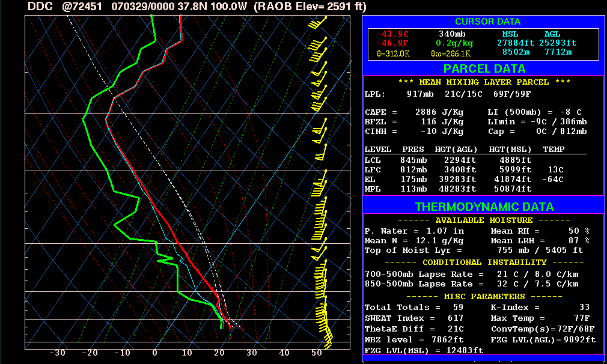Click the topmost yellow wind barb
Viewport: 607px width, 364px height.
click(317, 23)
